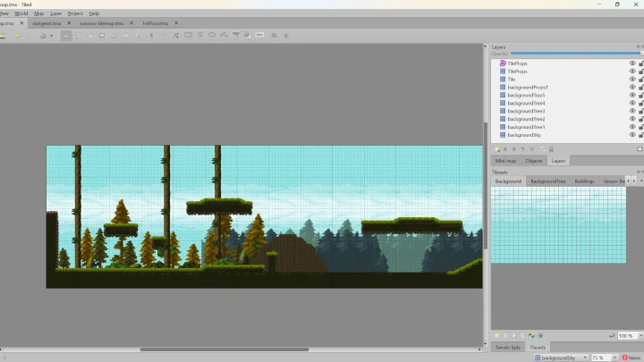Viewport: 644px width, 362px height.
Task: Click the new tileset icon below tileset view
Action: (x=496, y=335)
